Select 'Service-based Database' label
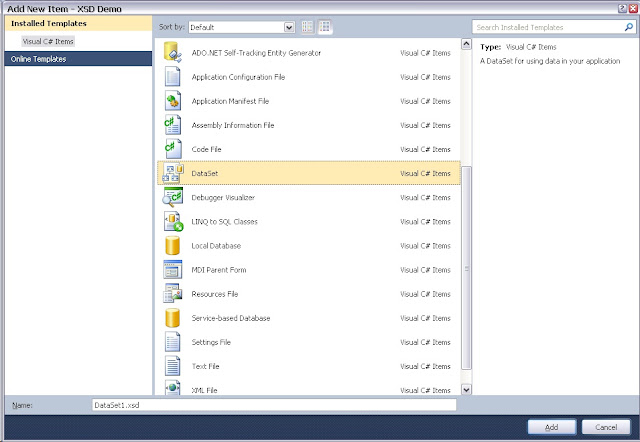 [231, 318]
